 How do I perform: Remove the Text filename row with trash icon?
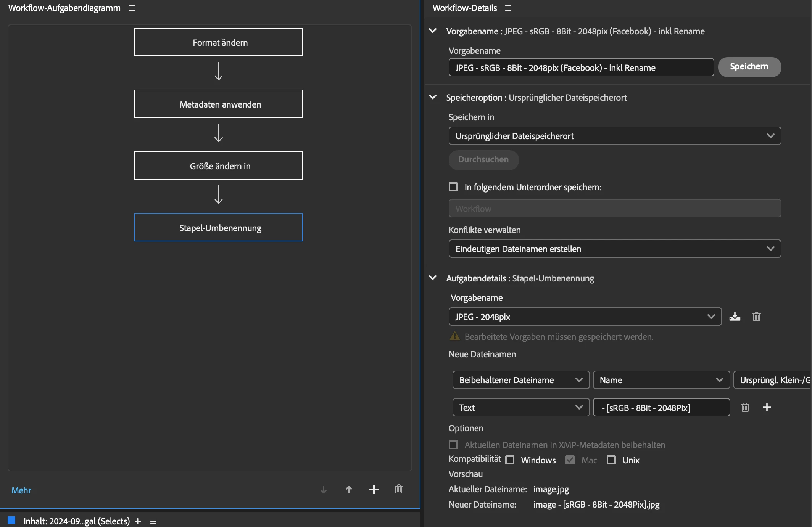745,407
